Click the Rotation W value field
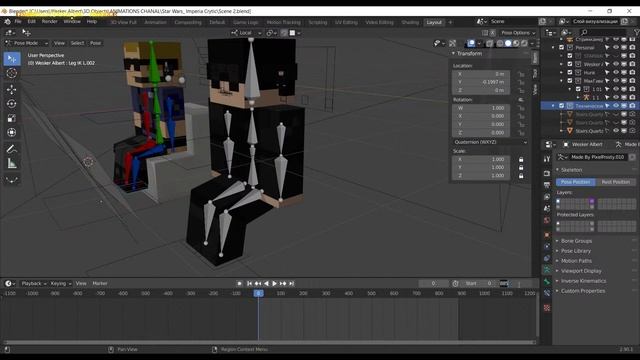 pyautogui.click(x=481, y=108)
